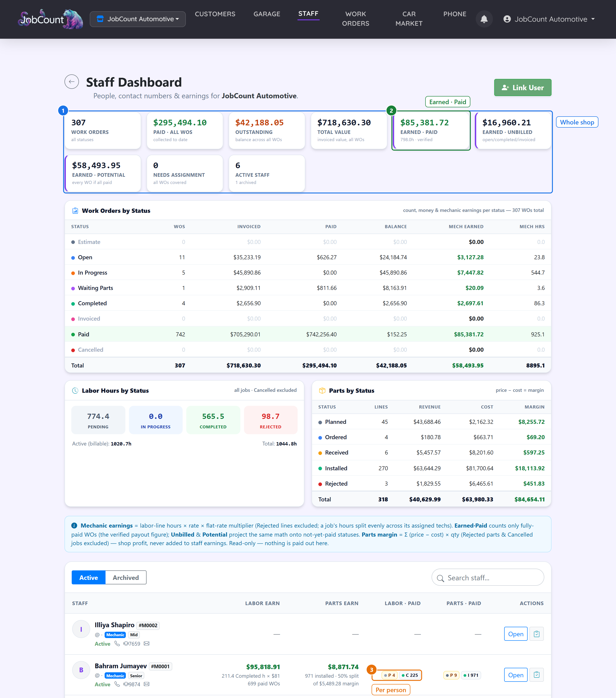Click the round I avatar for Illiya Shapiro
Viewport: 616px width, 698px height.
tap(81, 629)
